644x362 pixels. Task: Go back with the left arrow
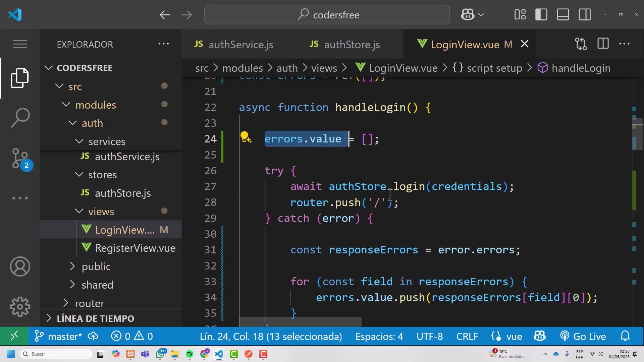coord(165,15)
